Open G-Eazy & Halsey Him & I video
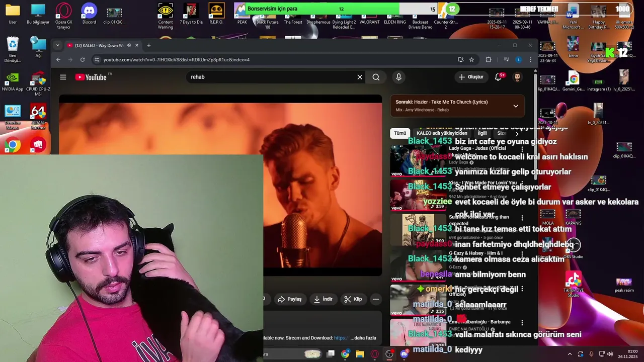Viewport: 644px width, 362px height. [x=418, y=265]
